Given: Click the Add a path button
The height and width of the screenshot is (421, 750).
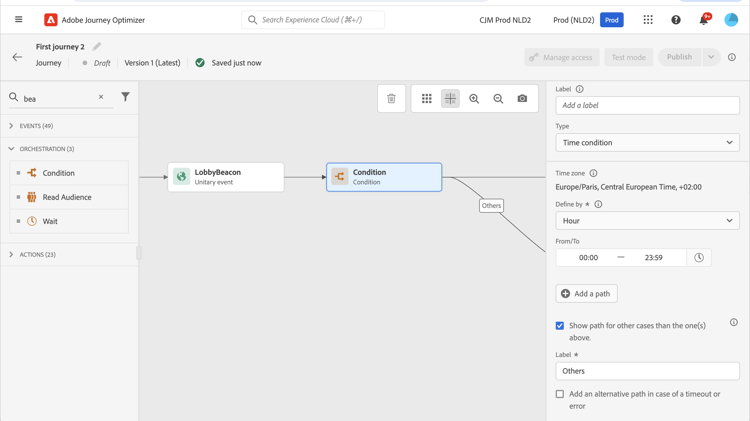Looking at the screenshot, I should 586,294.
